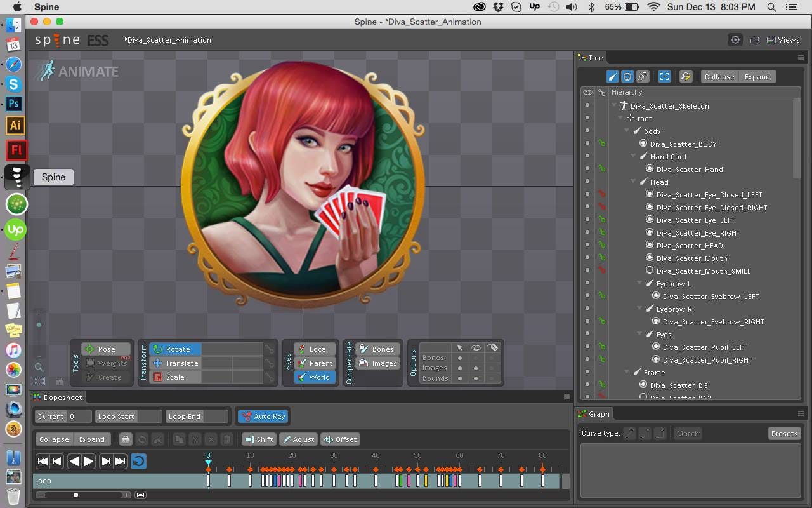Image resolution: width=812 pixels, height=508 pixels.
Task: Select the Tree tab
Action: coord(591,57)
